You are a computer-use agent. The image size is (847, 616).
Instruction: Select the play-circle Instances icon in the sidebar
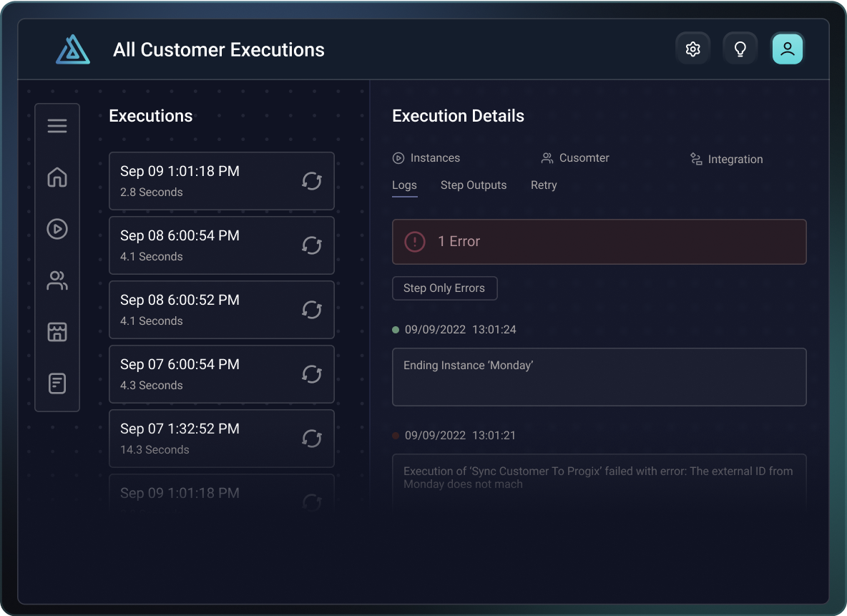(57, 229)
